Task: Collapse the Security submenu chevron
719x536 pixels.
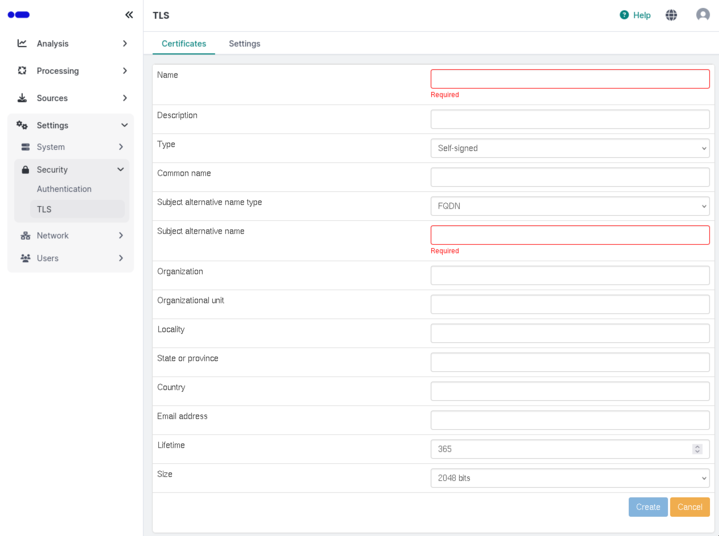Action: point(121,169)
